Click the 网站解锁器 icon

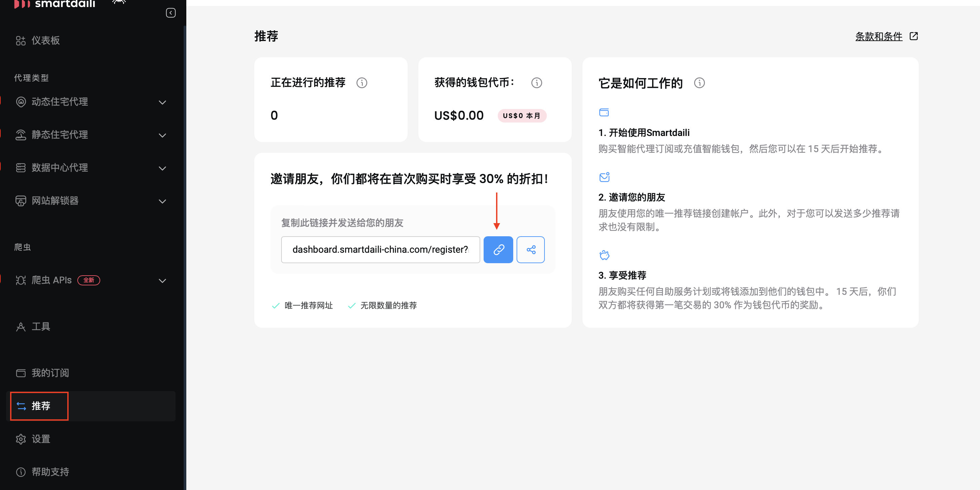21,201
